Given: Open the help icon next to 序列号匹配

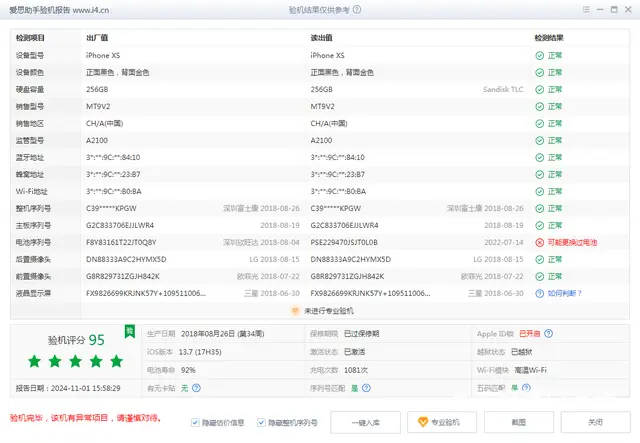Looking at the screenshot, I should click(367, 388).
